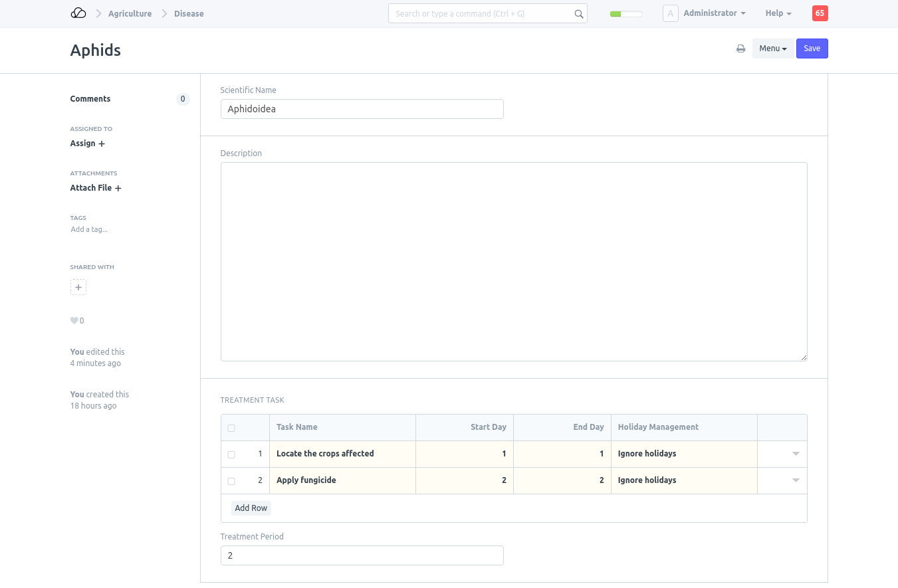The height and width of the screenshot is (588, 898).
Task: Open the Menu dropdown button
Action: [772, 49]
